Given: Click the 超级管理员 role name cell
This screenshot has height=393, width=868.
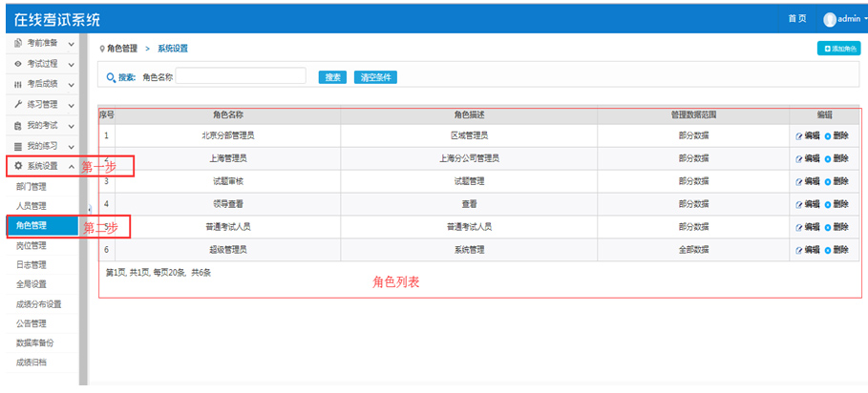Looking at the screenshot, I should [x=228, y=250].
